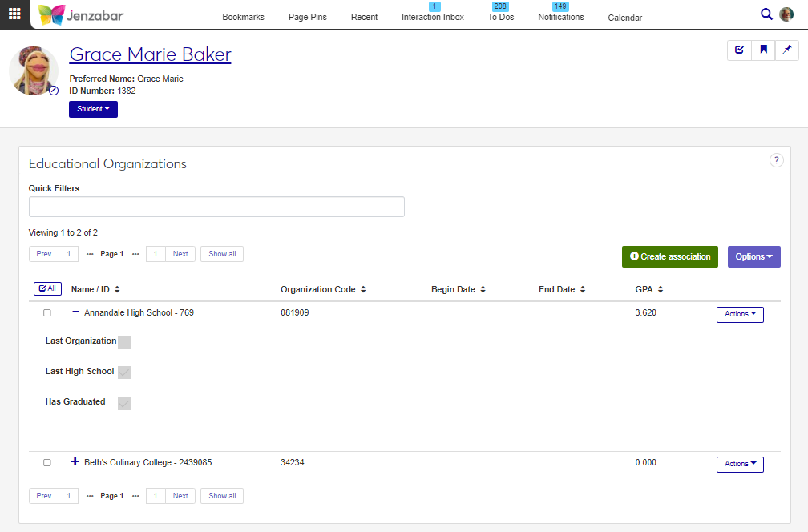Click into the Quick Filters text field
The height and width of the screenshot is (532, 808).
point(216,207)
